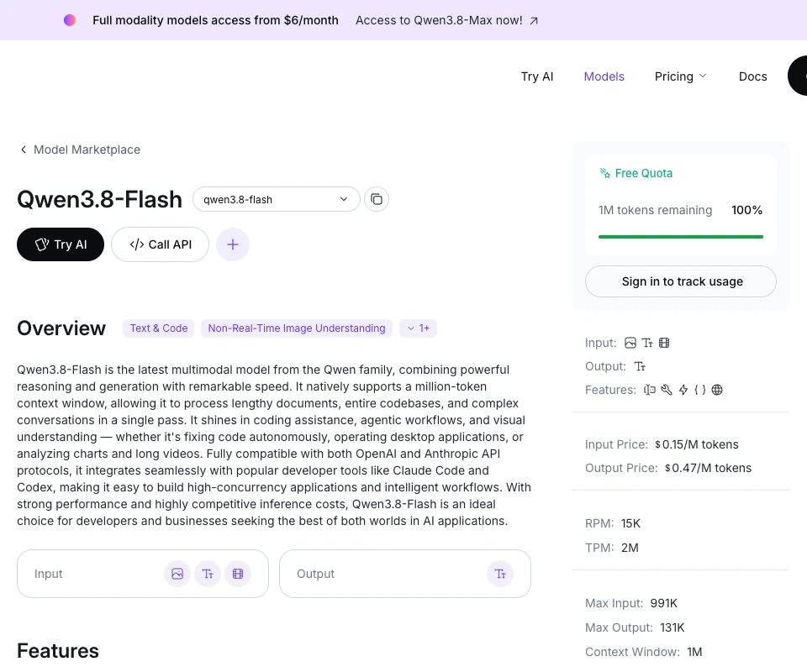
Task: Open Docs in the top navigation
Action: point(752,76)
